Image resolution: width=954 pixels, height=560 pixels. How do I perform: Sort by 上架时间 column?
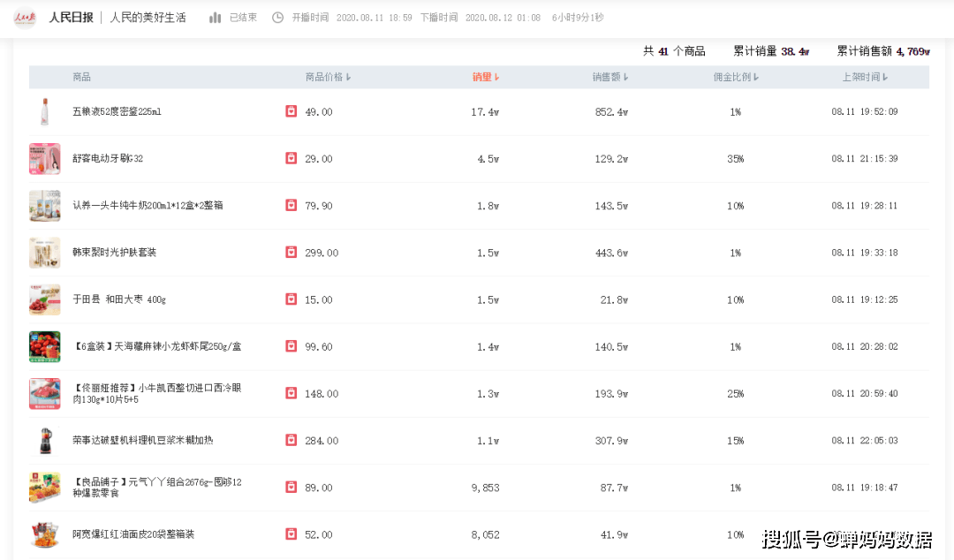[865, 78]
